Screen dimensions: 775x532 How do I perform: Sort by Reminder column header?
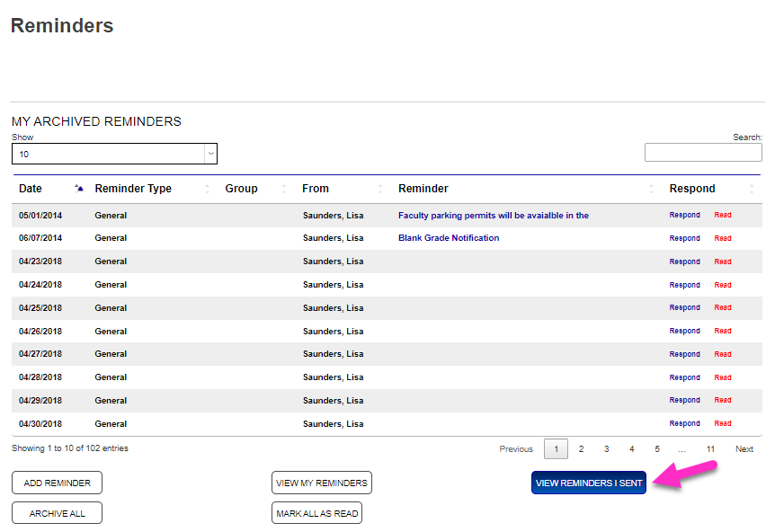423,189
